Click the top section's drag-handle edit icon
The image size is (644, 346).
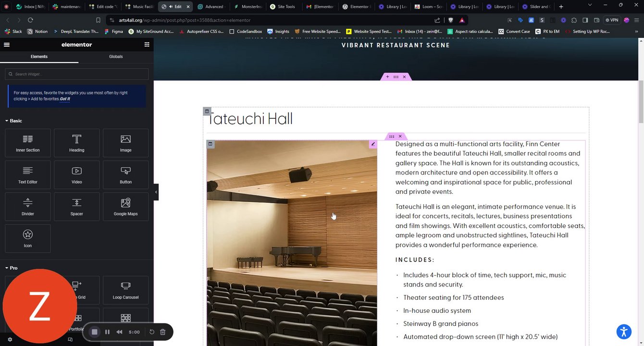point(396,77)
